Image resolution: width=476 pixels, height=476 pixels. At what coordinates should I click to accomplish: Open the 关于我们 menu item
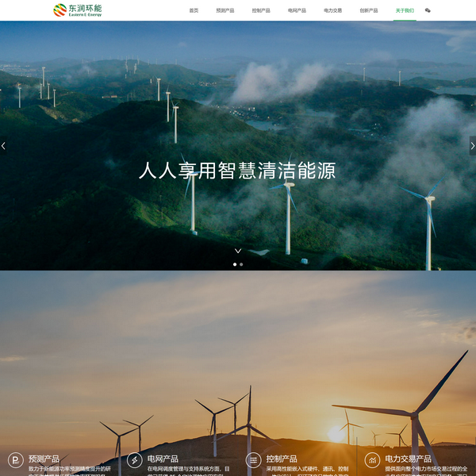click(x=405, y=10)
